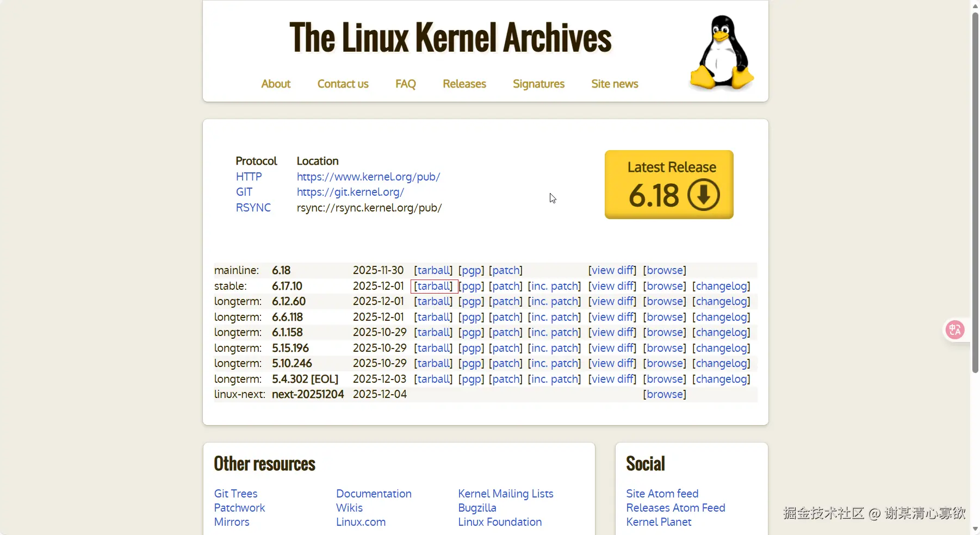Click the RSYNC protocol link
Screen dimensions: 980x535
coord(253,208)
